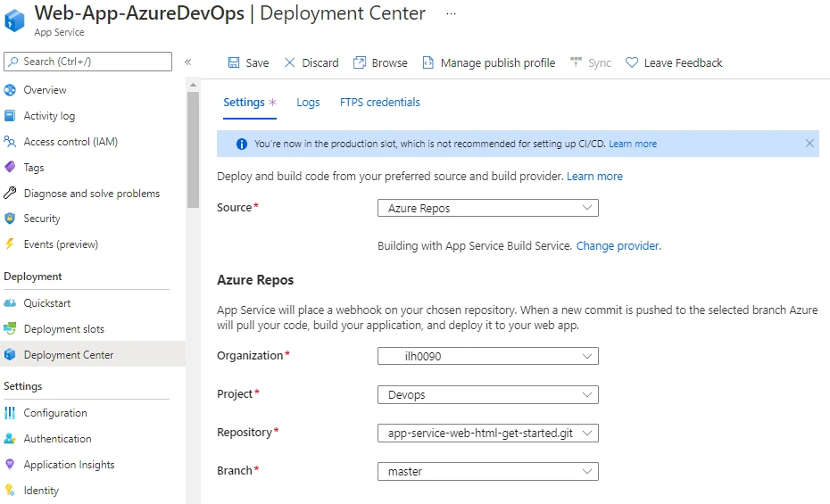Image resolution: width=830 pixels, height=504 pixels.
Task: Click the Identity key icon
Action: pos(10,491)
